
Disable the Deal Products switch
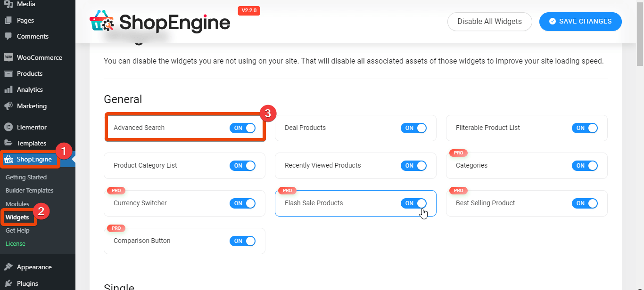click(413, 128)
